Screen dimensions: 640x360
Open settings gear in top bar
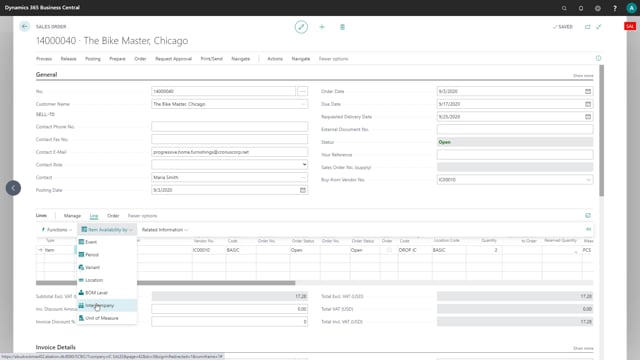tap(598, 8)
